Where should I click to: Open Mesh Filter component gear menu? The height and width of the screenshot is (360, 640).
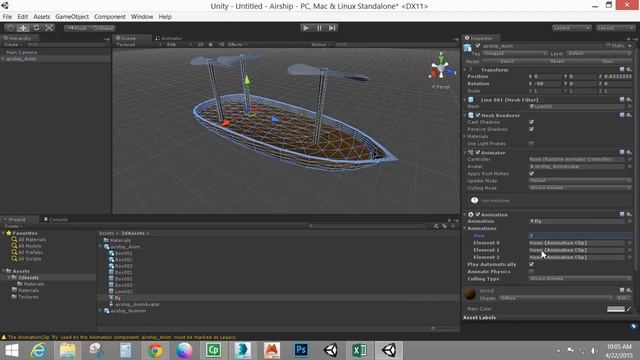[629, 100]
